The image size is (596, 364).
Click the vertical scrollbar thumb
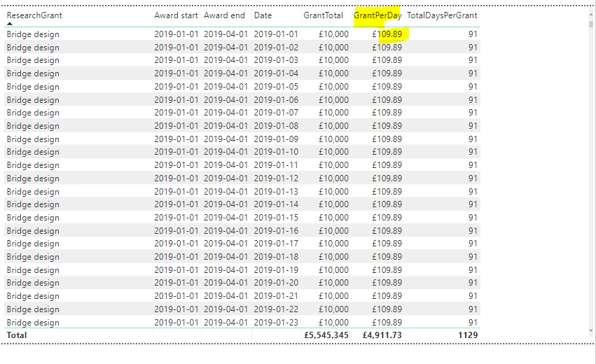[x=590, y=24]
